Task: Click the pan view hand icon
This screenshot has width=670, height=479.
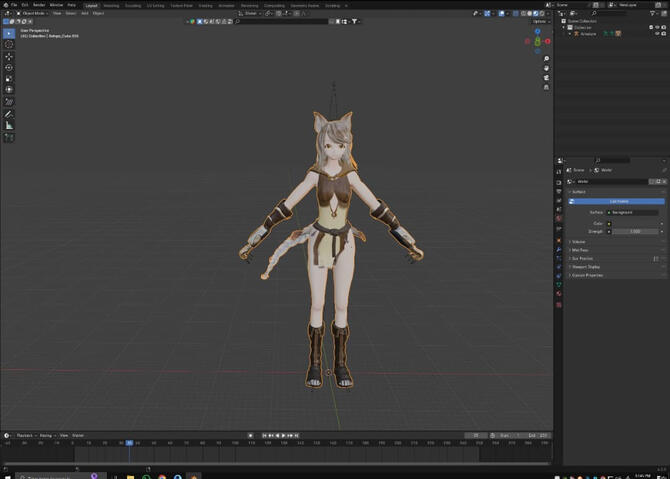Action: point(547,68)
